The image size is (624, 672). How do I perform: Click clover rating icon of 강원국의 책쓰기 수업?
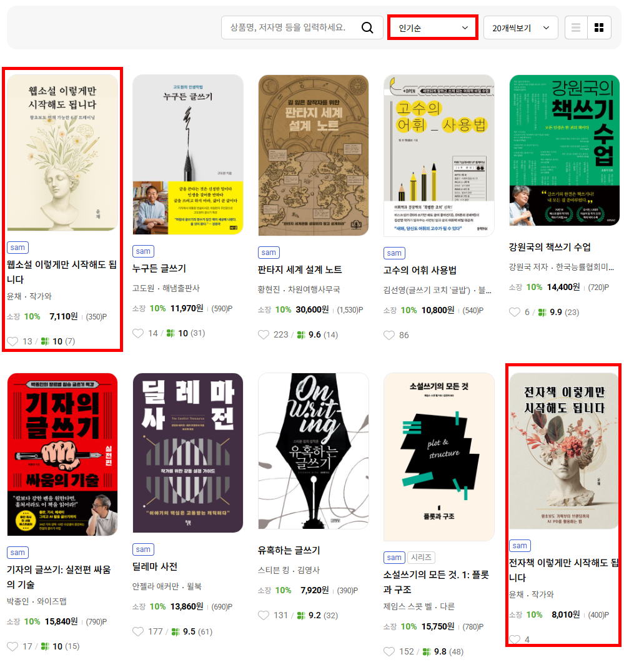pos(542,313)
